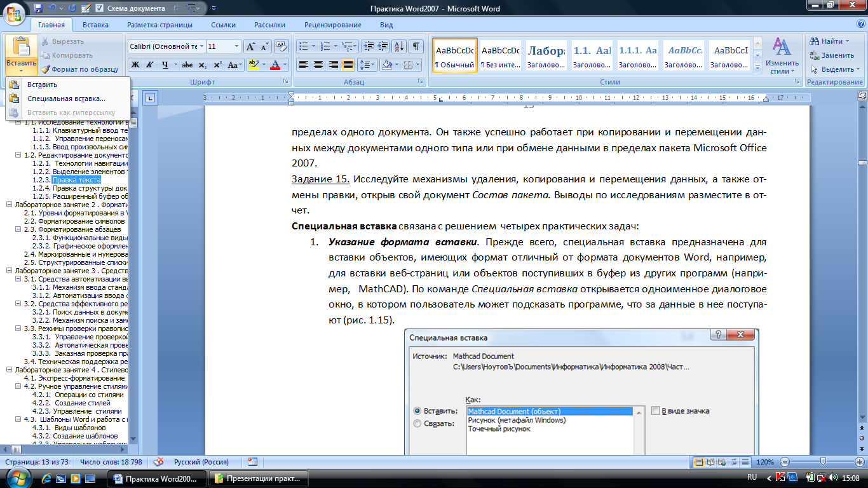868x488 pixels.
Task: Increase font size with grow icon
Action: (250, 46)
